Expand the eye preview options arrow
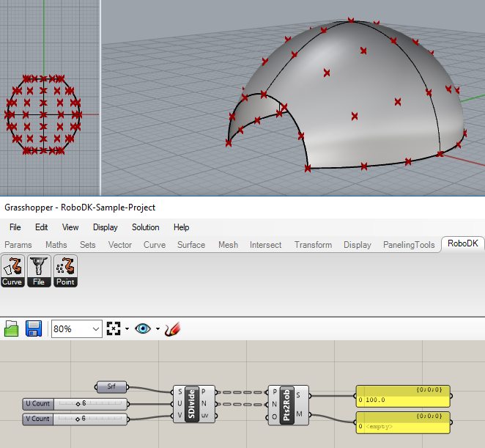This screenshot has height=448, width=485. [157, 329]
